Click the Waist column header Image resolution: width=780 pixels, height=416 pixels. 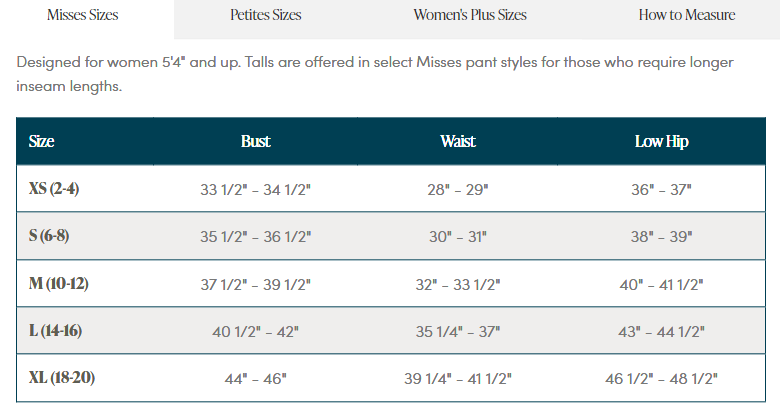(458, 141)
